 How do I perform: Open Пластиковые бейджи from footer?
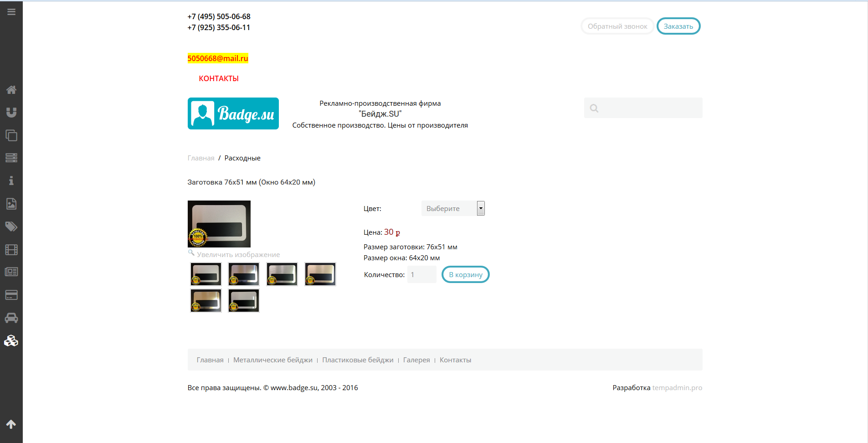pos(358,360)
